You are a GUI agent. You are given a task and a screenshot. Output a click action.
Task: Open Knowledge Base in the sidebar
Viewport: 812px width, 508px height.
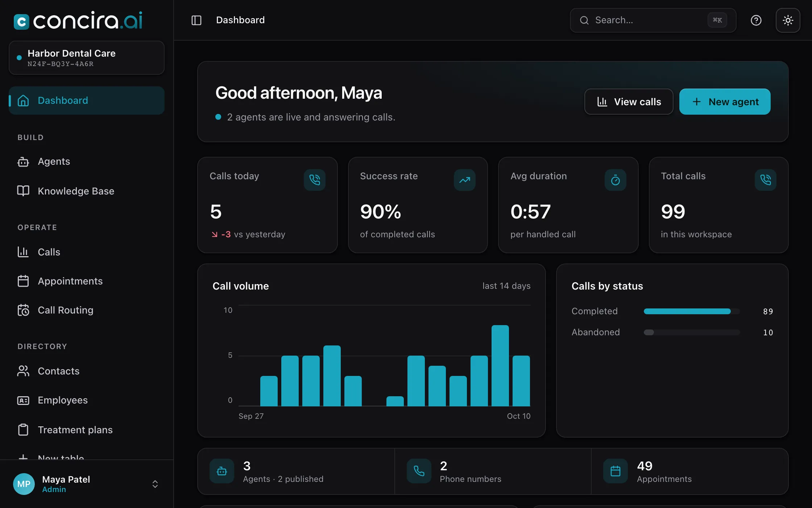tap(87, 191)
